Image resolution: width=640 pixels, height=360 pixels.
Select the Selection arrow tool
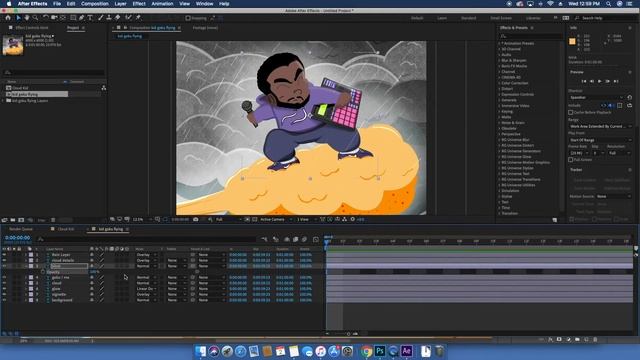[x=18, y=18]
